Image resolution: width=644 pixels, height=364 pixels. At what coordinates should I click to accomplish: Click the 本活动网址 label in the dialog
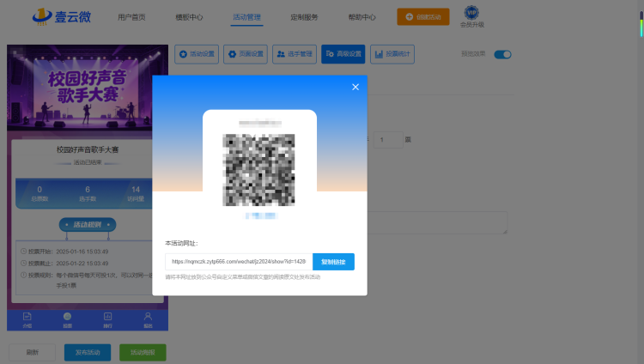(x=181, y=243)
